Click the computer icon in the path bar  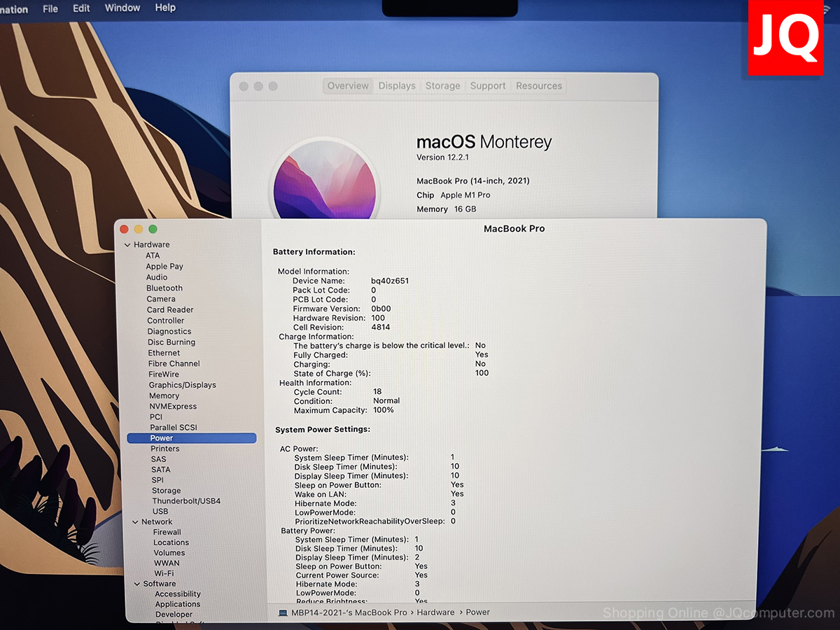[x=283, y=612]
